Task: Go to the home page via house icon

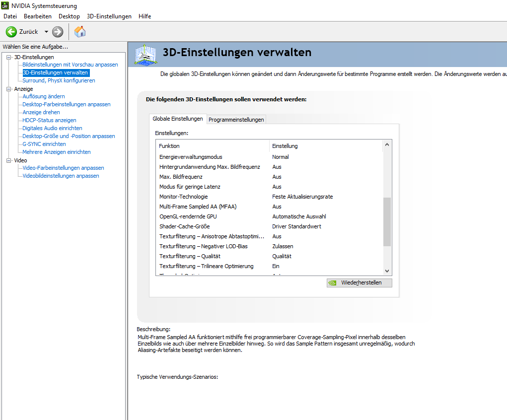Action: point(80,32)
